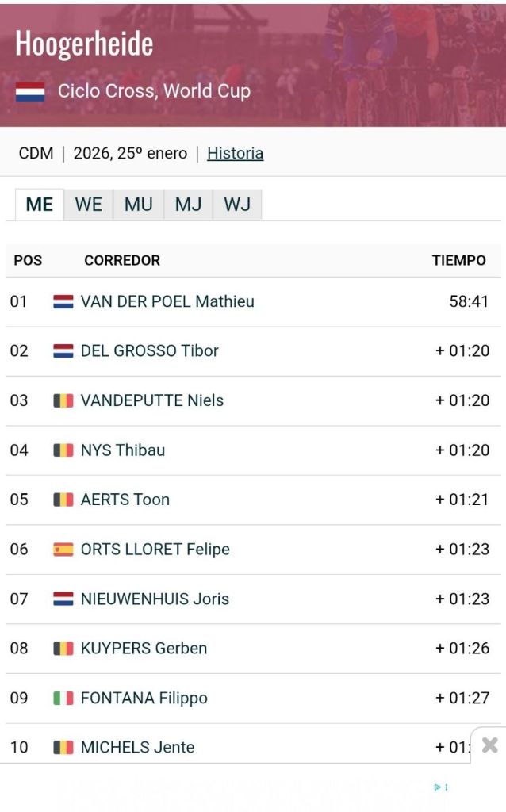Click the Italian flag beside Fontana Filippo

(x=63, y=698)
